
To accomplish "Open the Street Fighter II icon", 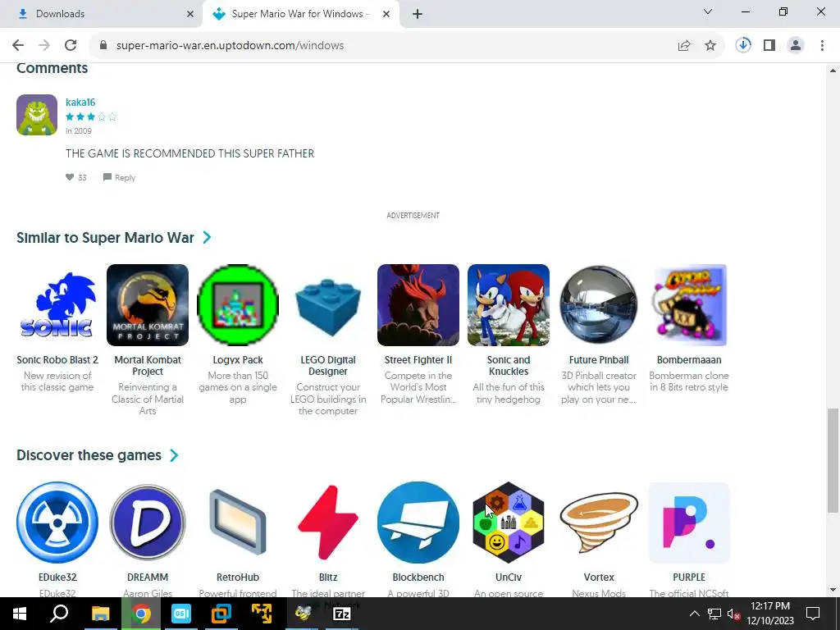I will click(418, 305).
